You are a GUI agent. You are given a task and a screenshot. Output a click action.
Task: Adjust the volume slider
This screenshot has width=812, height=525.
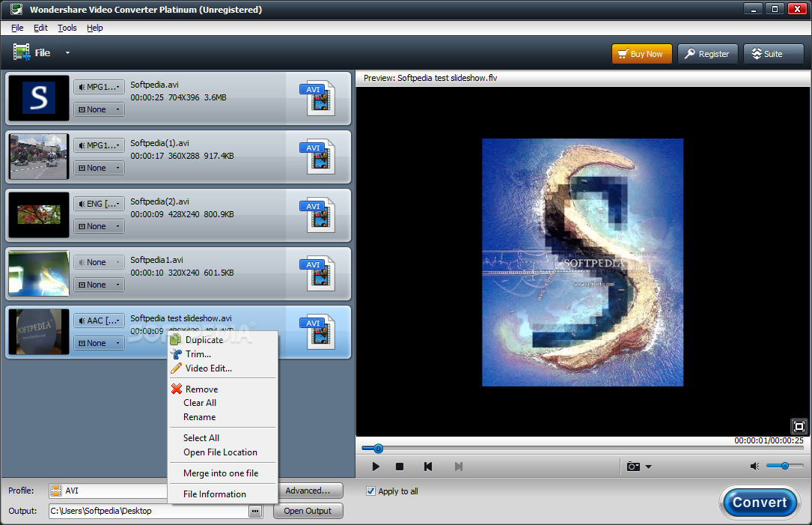784,466
